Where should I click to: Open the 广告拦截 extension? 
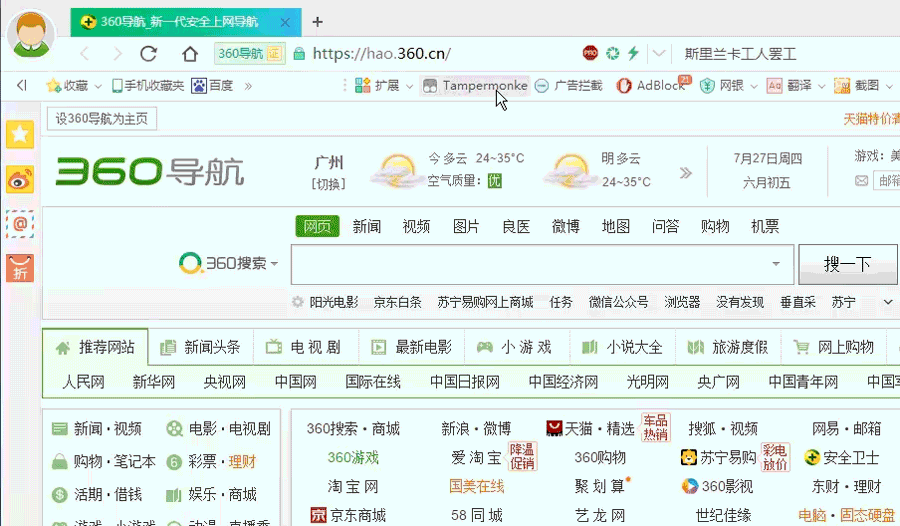568,86
